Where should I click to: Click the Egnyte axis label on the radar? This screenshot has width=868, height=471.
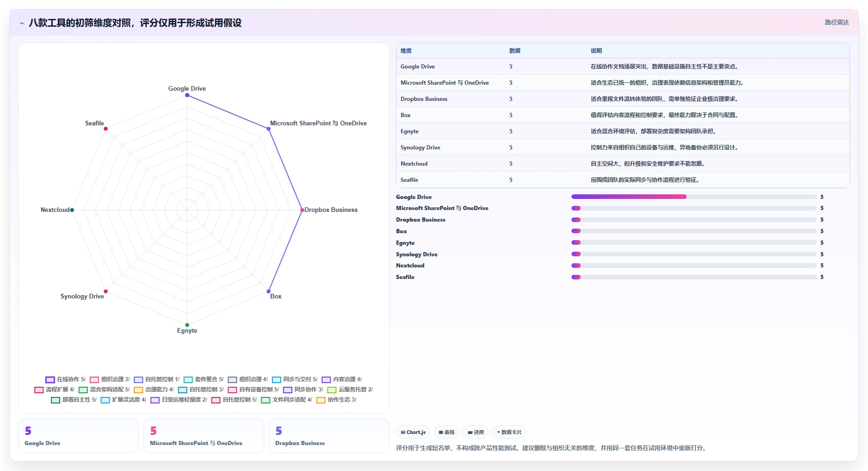187,331
